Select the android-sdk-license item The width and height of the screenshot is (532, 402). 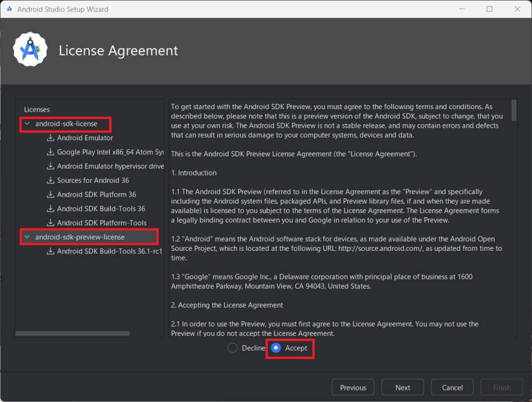[66, 124]
